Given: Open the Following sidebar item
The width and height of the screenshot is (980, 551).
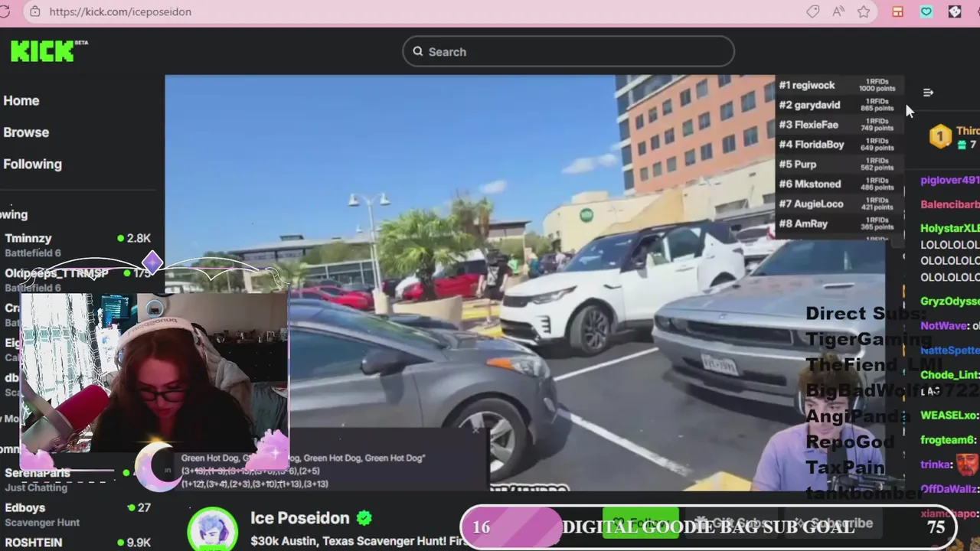Looking at the screenshot, I should (32, 164).
